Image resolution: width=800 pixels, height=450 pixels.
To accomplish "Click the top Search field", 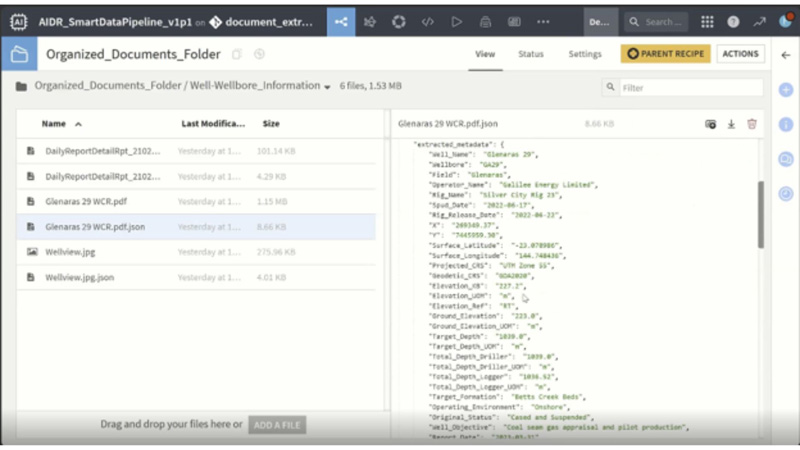I will point(656,22).
